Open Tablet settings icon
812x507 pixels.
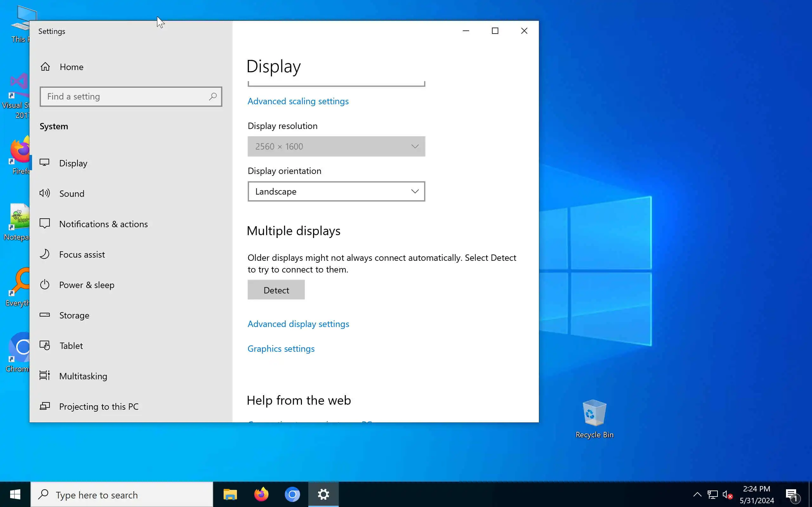click(45, 345)
